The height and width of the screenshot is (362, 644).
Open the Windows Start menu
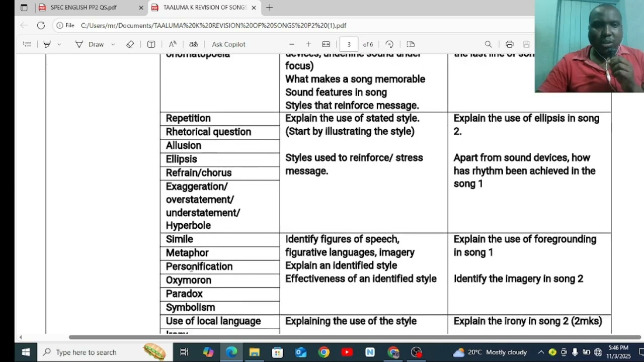[x=26, y=352]
